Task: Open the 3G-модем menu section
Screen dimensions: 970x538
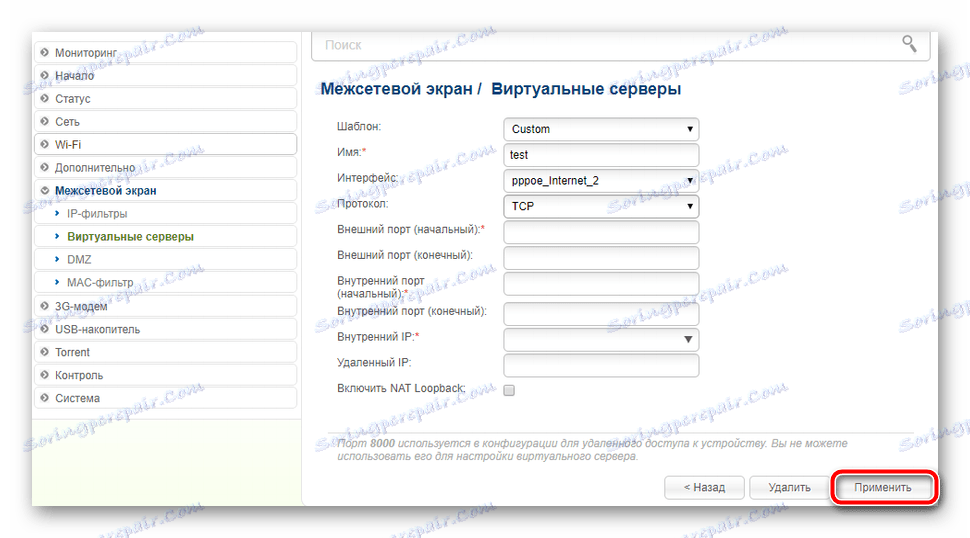Action: coord(165,306)
